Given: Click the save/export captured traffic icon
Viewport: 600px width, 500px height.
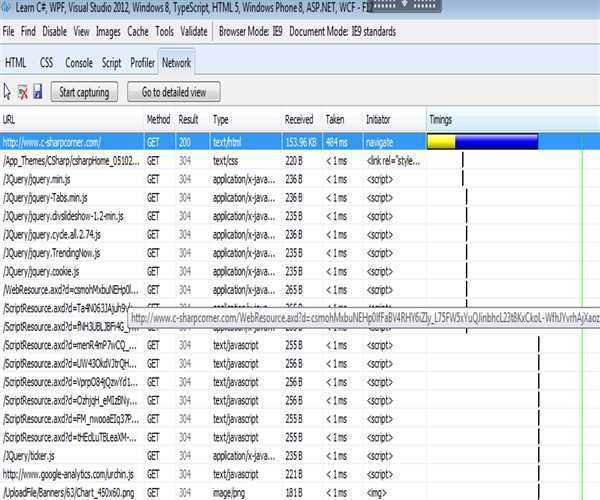Looking at the screenshot, I should pyautogui.click(x=37, y=92).
